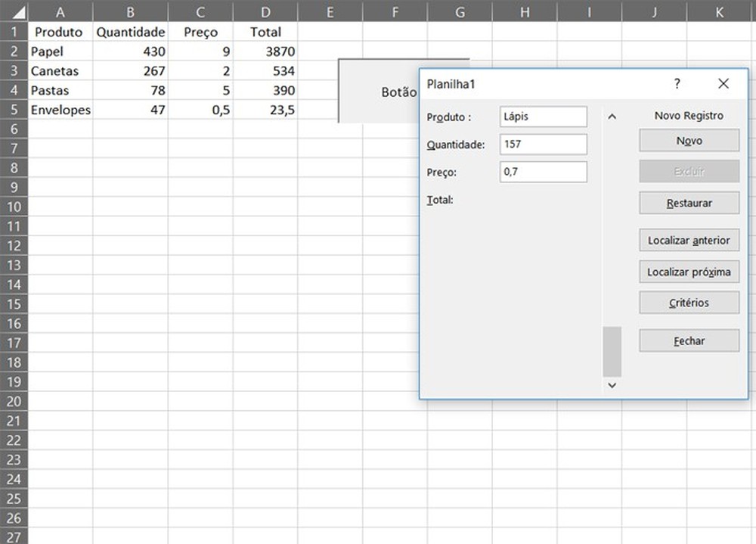Click the Restaurar button

pos(689,203)
